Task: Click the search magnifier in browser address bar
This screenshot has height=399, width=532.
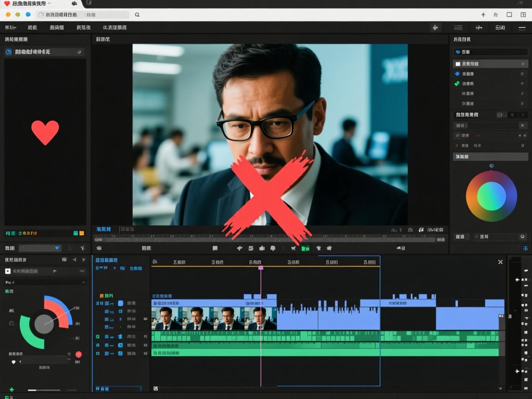Action: (137, 15)
